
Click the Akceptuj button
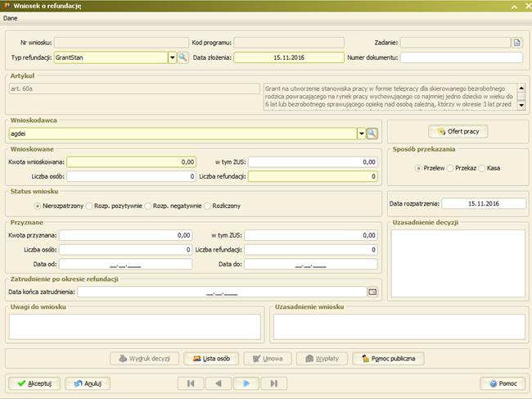(34, 383)
